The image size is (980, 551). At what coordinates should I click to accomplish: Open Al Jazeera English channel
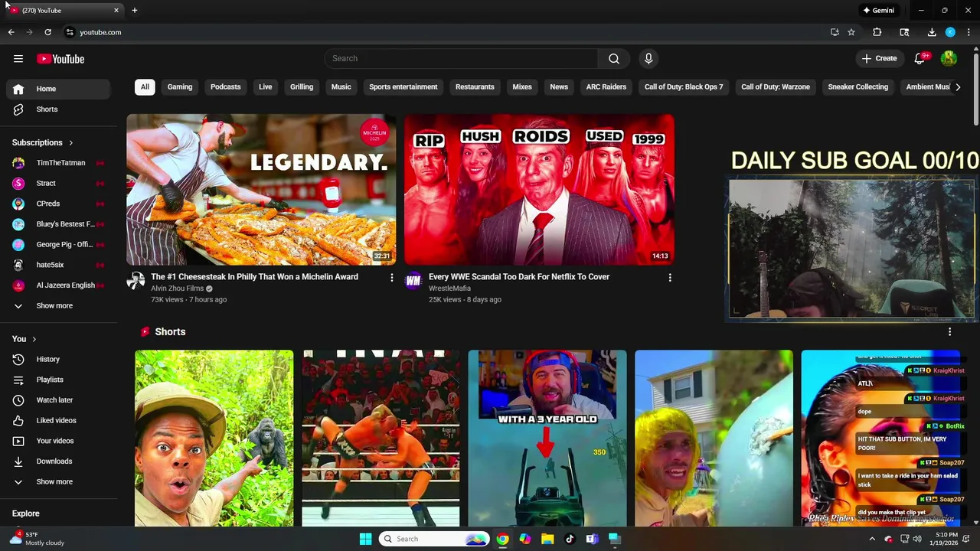click(58, 285)
